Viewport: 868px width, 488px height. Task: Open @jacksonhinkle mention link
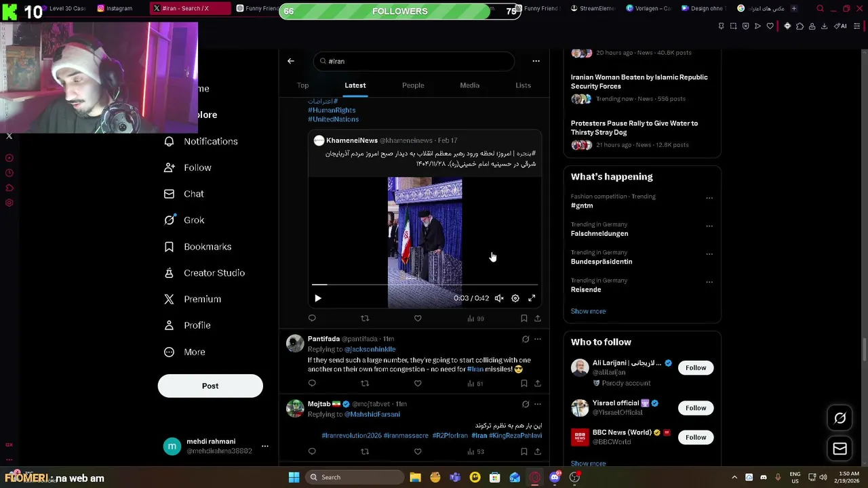(370, 349)
